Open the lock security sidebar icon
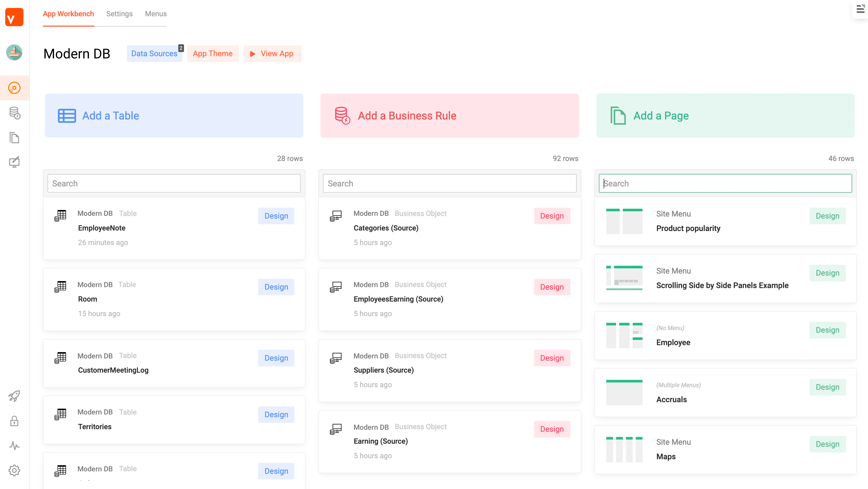 (x=14, y=421)
